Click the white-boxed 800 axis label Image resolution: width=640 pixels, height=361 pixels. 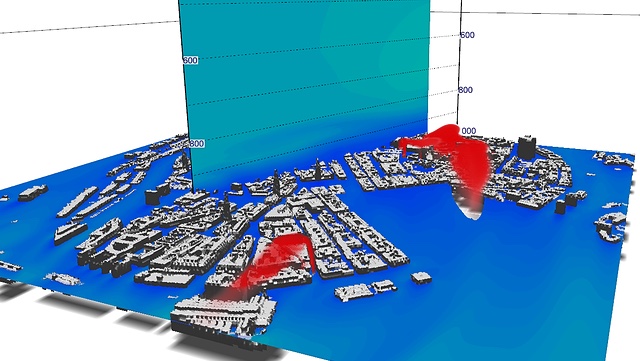click(197, 144)
